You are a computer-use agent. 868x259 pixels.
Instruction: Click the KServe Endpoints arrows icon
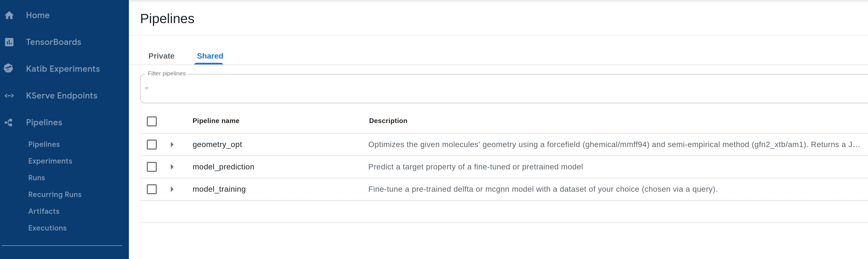pos(10,96)
